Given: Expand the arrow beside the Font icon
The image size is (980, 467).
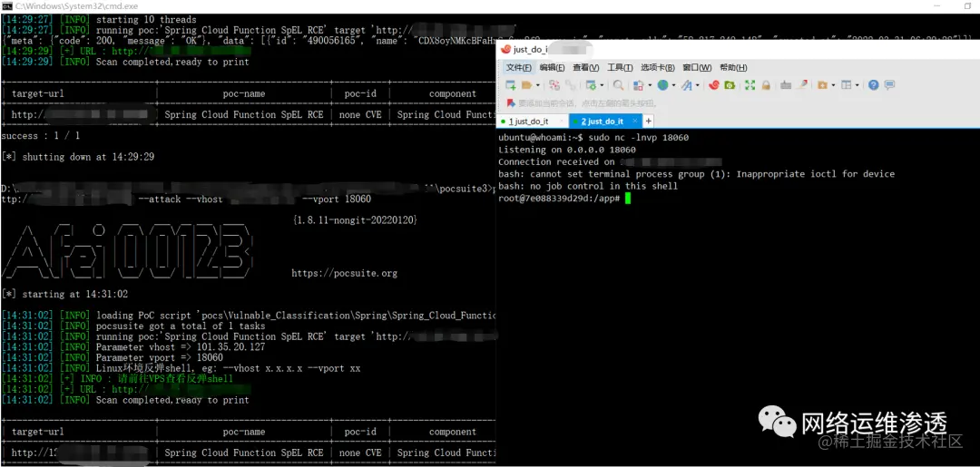Looking at the screenshot, I should 698,85.
